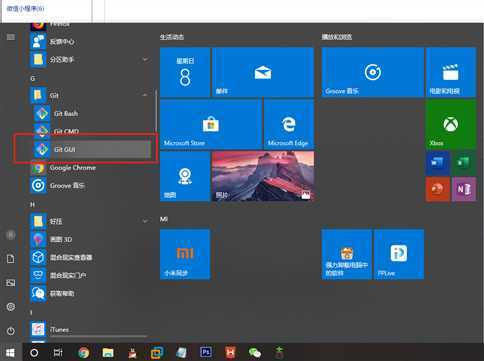Click the Git folder entry
The width and height of the screenshot is (484, 361).
[x=90, y=96]
